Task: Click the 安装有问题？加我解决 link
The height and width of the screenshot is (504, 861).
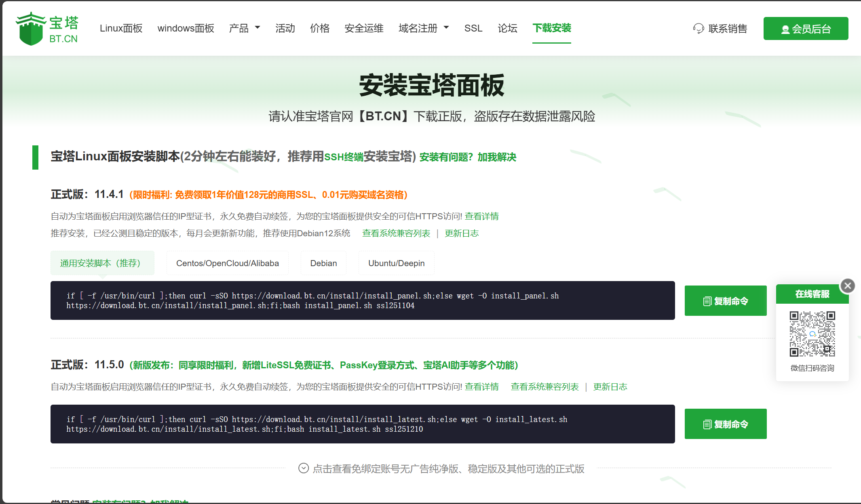Action: click(467, 157)
